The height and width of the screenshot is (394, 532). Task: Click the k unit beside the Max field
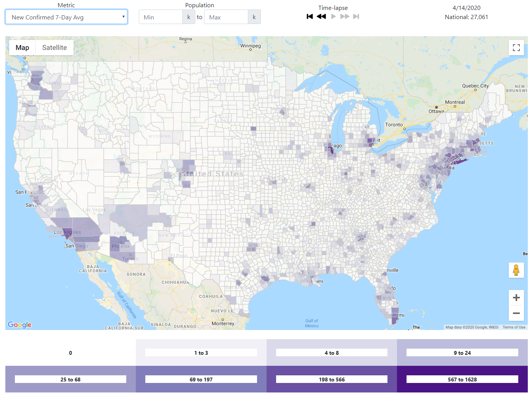254,17
